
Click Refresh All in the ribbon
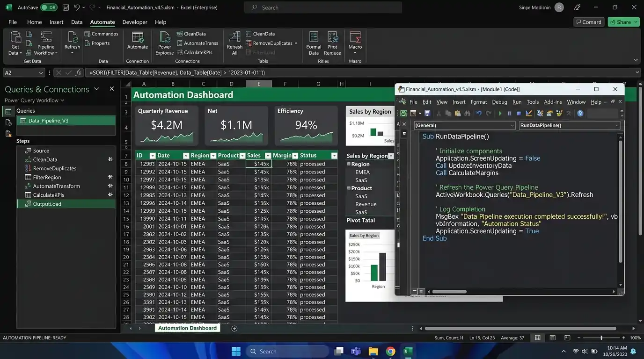coord(234,43)
